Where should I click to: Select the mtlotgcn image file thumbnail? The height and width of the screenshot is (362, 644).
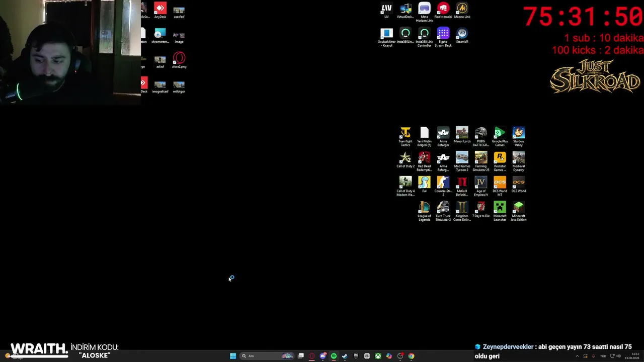pos(179,85)
